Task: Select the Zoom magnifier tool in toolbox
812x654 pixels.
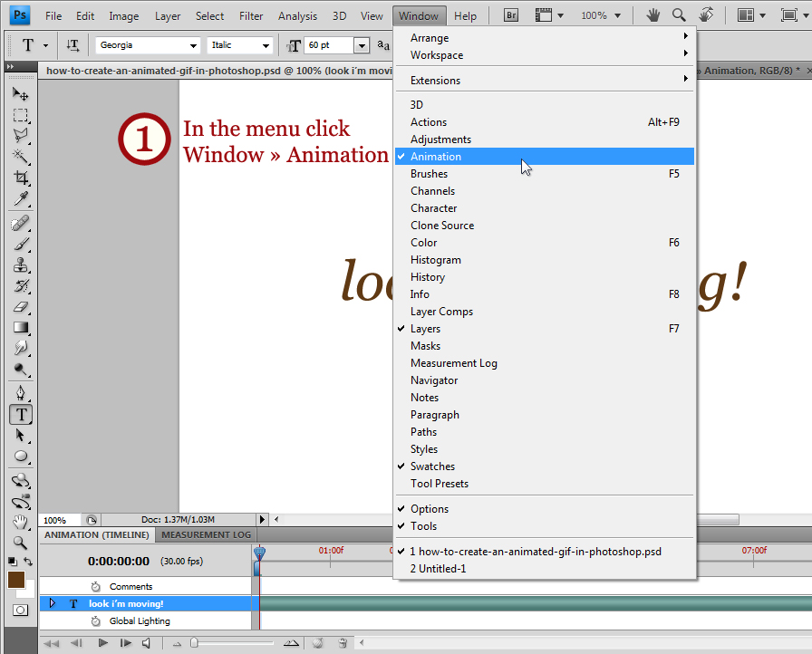Action: (x=20, y=543)
